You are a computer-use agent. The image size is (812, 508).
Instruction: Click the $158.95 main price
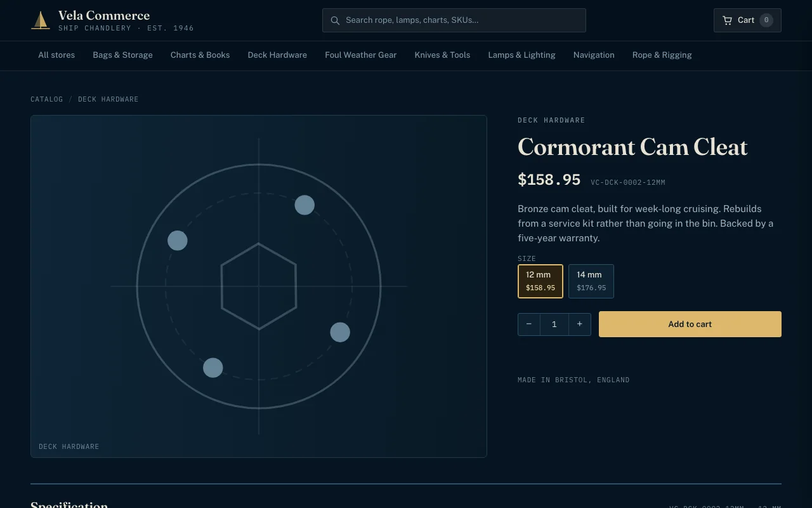549,180
